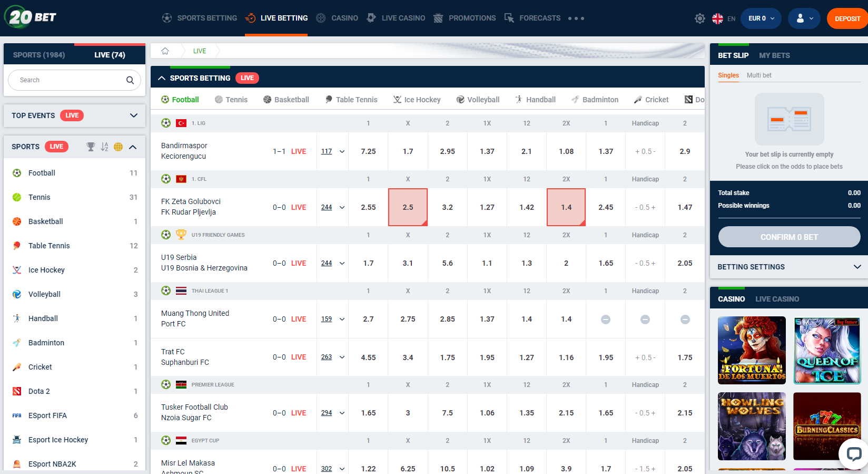Click the globe icon in Sports panel
Screen dimensions: 868x474
118,147
